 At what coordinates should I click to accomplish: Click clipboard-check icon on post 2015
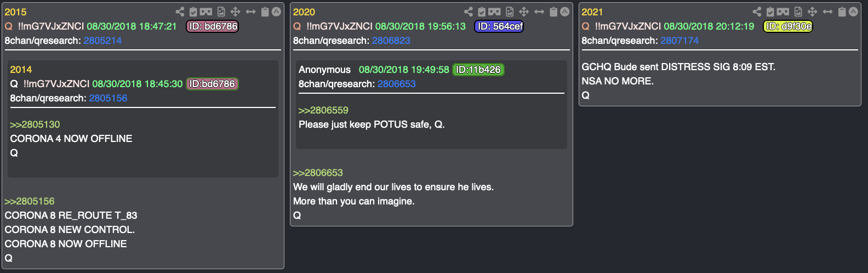[x=193, y=12]
